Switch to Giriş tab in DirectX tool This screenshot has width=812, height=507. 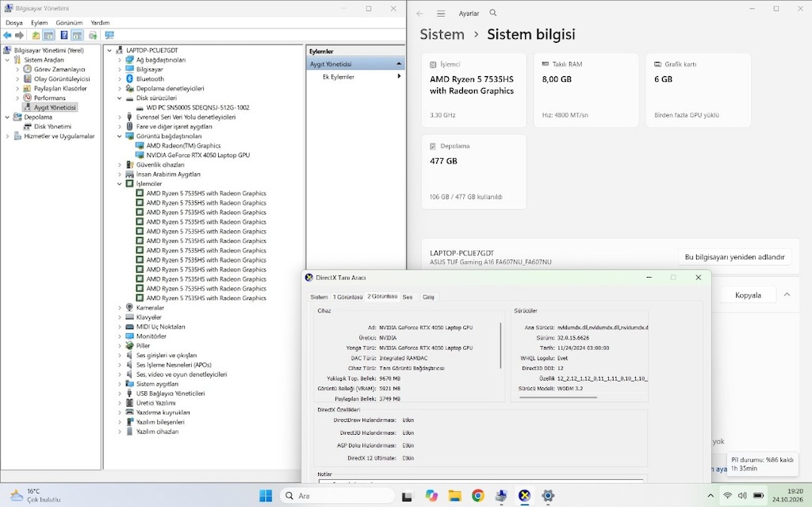pyautogui.click(x=428, y=297)
